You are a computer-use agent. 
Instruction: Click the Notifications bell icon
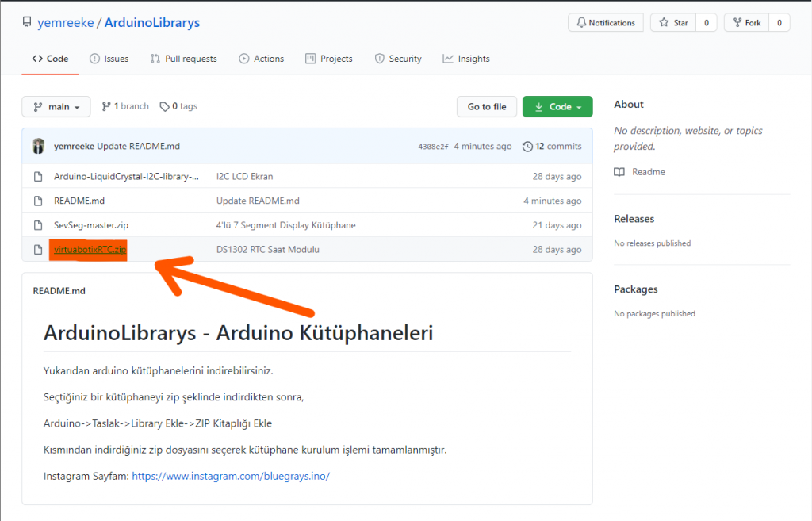[581, 23]
